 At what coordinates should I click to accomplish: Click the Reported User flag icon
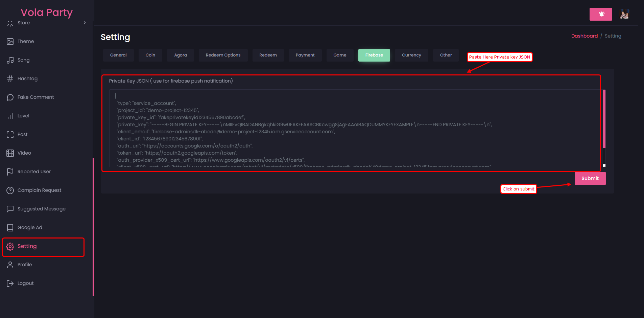click(x=10, y=172)
